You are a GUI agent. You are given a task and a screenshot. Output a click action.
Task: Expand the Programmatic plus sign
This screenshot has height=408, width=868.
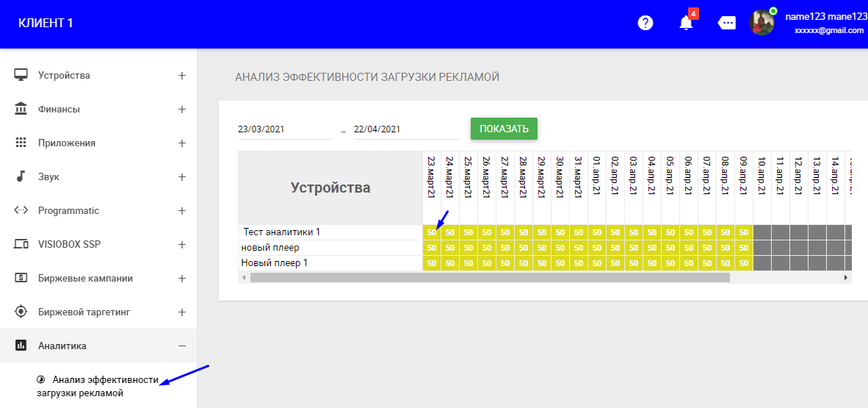[x=182, y=210]
